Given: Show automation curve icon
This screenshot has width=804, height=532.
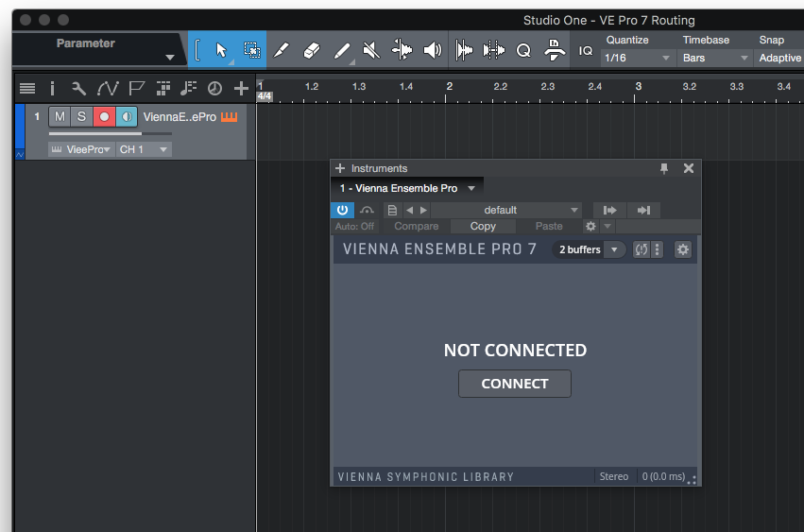Looking at the screenshot, I should point(108,89).
